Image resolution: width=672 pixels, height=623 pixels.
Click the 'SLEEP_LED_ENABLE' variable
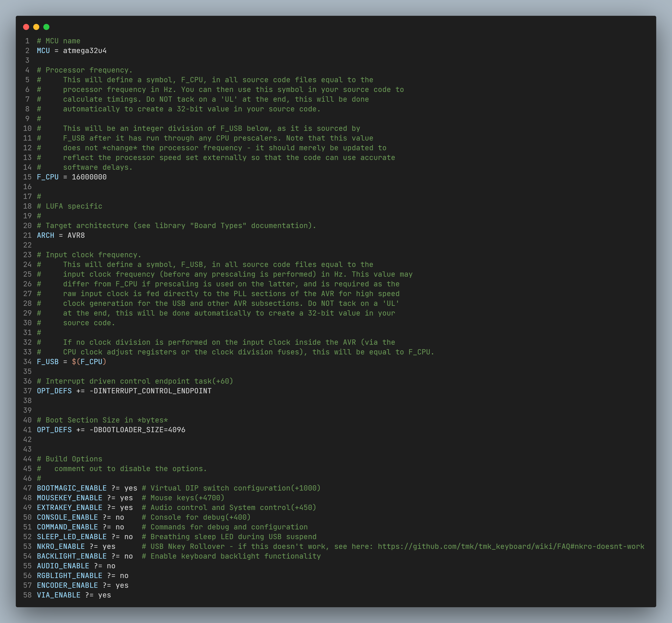pyautogui.click(x=72, y=537)
